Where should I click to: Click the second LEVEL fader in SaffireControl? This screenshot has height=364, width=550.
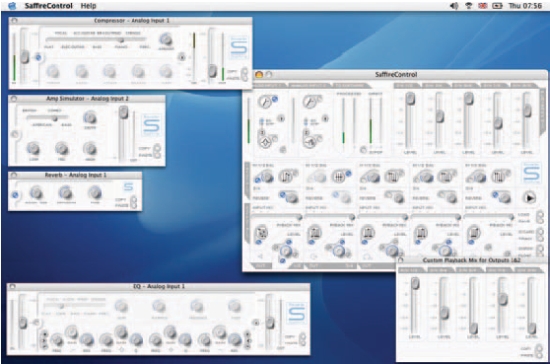point(440,116)
